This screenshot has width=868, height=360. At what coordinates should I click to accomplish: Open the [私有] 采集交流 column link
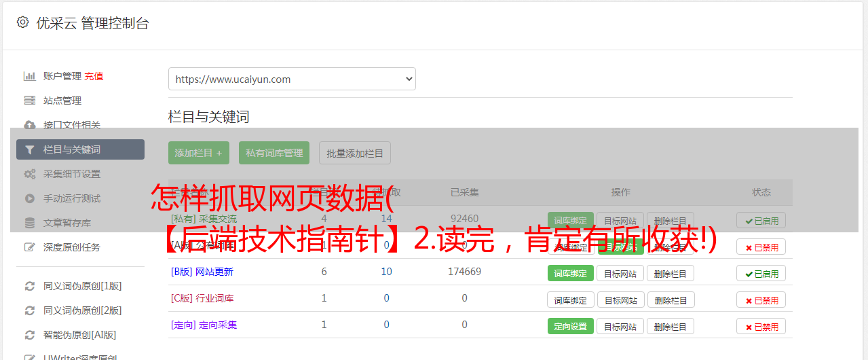coord(204,219)
